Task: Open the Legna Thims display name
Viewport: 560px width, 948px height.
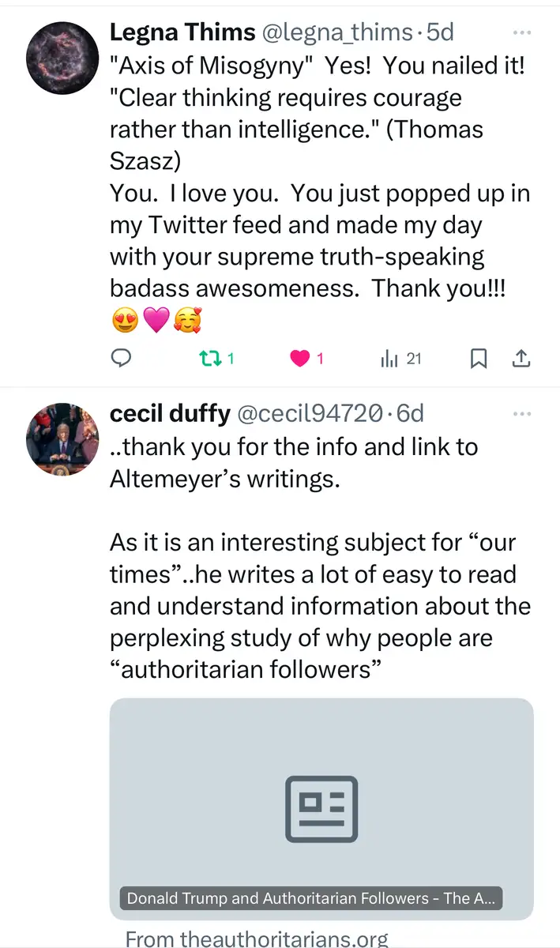Action: pos(182,32)
